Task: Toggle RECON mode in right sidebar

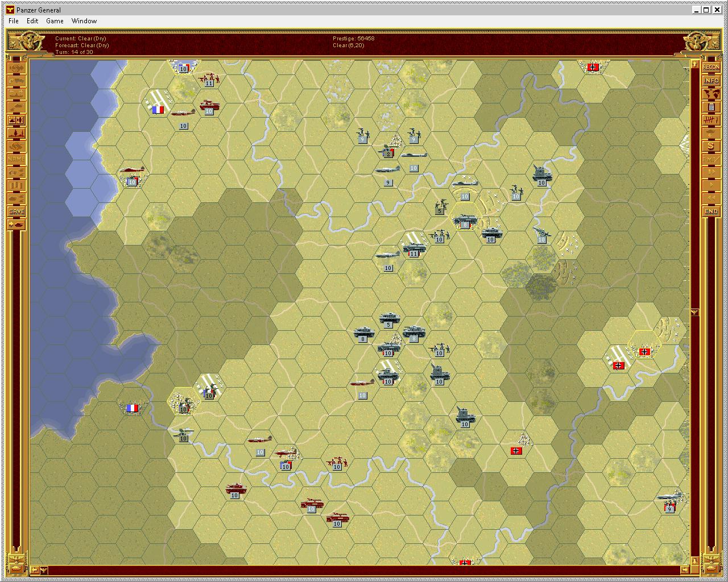Action: point(711,67)
